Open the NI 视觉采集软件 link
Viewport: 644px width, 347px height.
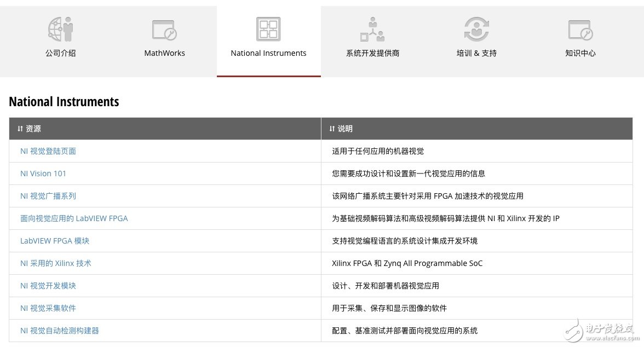pos(48,308)
